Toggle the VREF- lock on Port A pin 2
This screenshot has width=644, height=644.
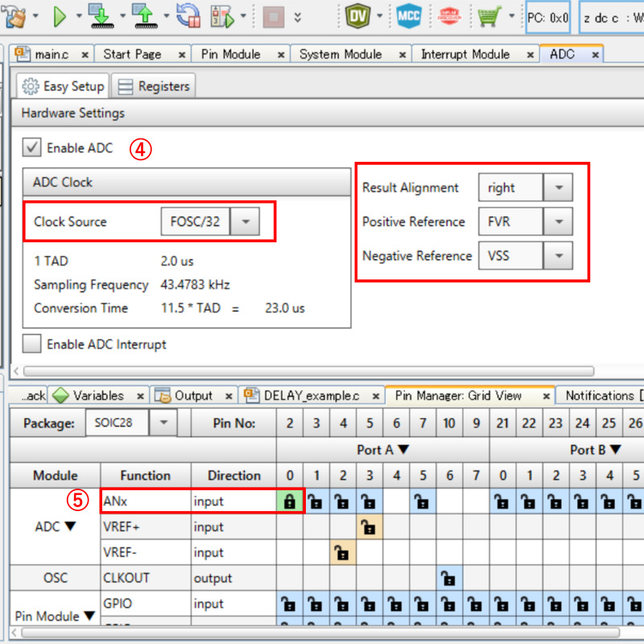click(x=343, y=553)
